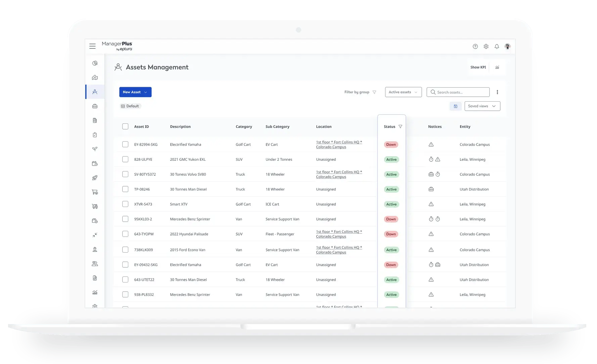Open location link for 738KLK009 row

[x=339, y=250]
